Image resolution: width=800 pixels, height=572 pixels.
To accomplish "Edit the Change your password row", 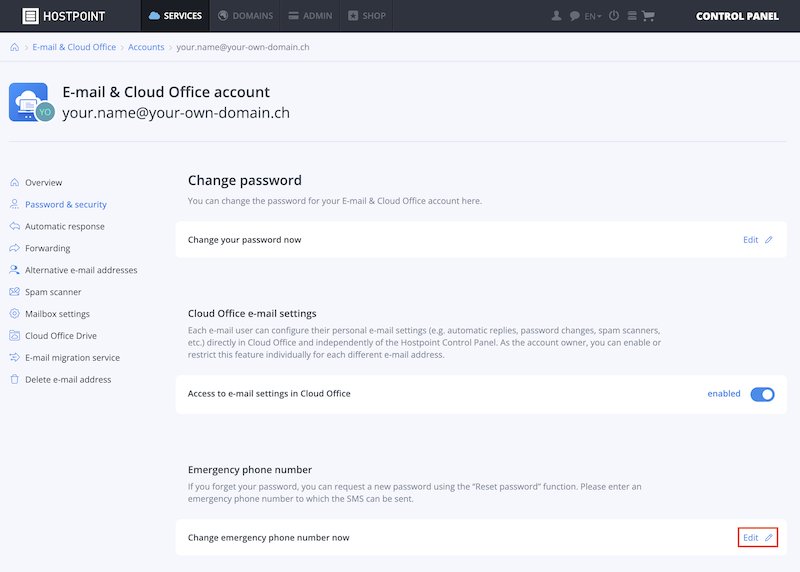I will (x=758, y=240).
